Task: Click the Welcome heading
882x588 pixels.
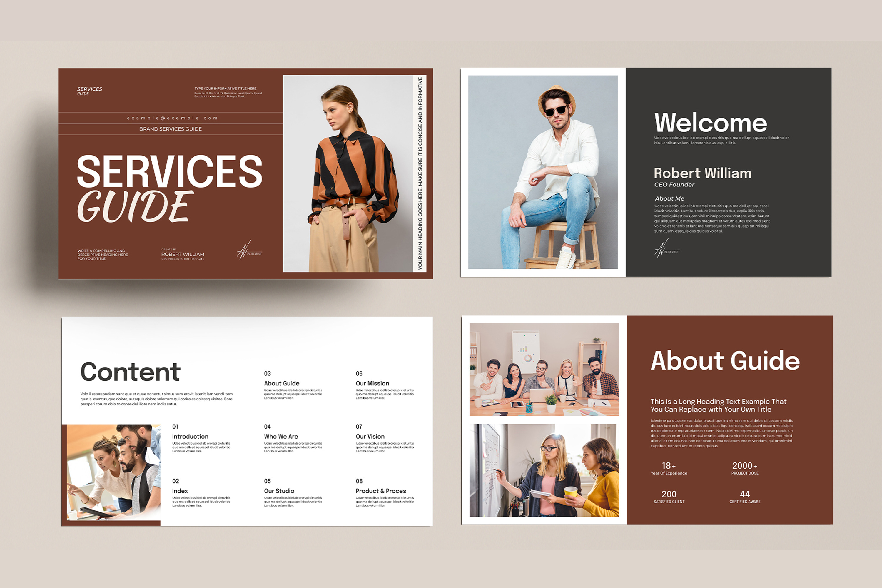Action: [x=711, y=122]
